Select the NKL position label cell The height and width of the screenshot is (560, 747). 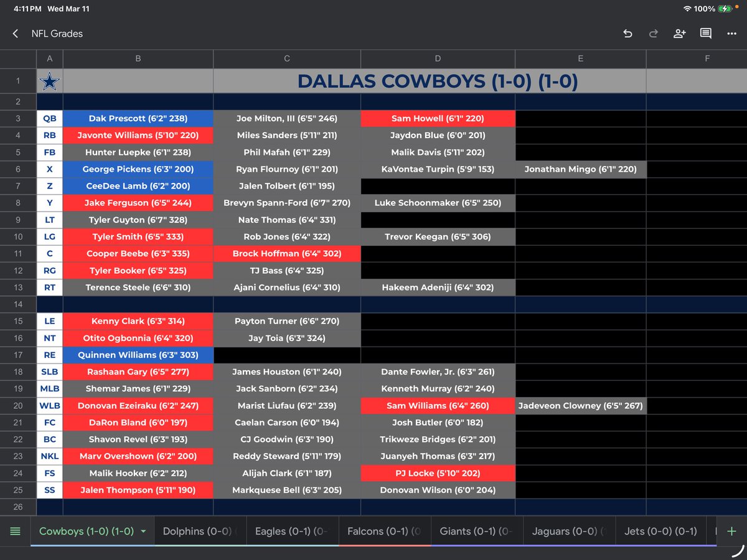[x=49, y=456]
